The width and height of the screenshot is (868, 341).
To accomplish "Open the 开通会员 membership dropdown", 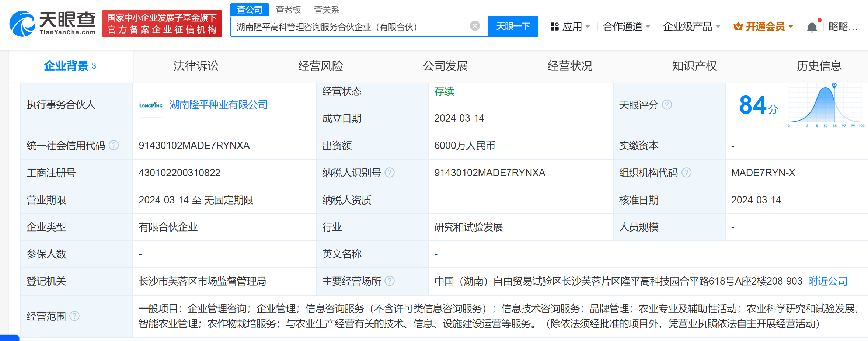I will (x=763, y=27).
